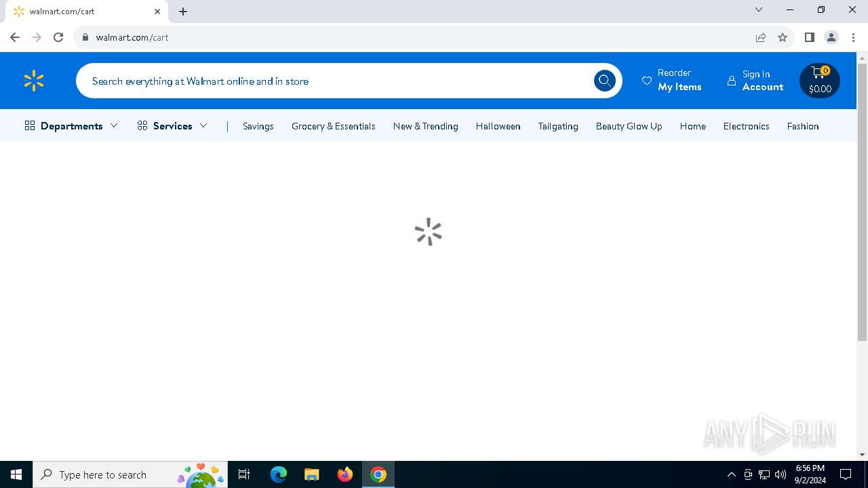Click the network tray icon
868x488 pixels.
point(764,474)
